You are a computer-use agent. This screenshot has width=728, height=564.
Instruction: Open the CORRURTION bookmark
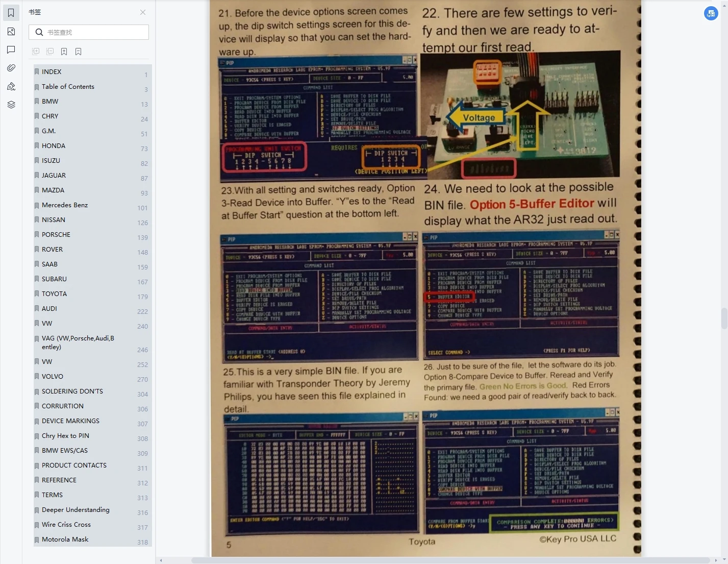click(93, 406)
